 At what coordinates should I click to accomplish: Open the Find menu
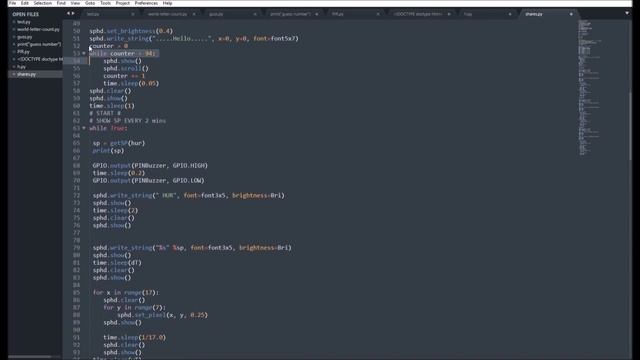tap(61, 3)
